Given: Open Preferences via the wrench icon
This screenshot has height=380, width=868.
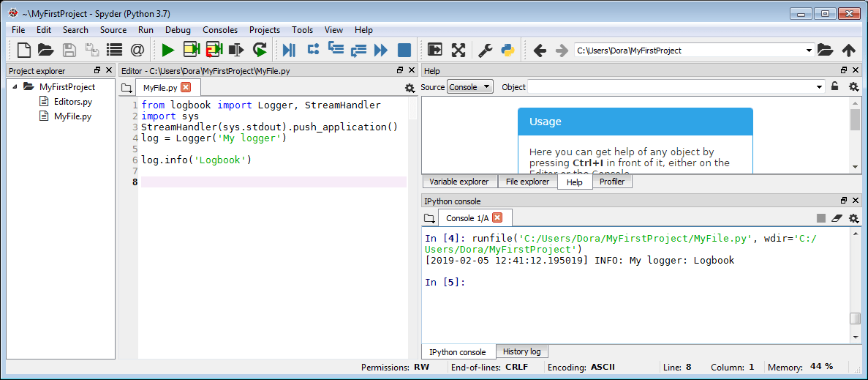Looking at the screenshot, I should tap(485, 50).
